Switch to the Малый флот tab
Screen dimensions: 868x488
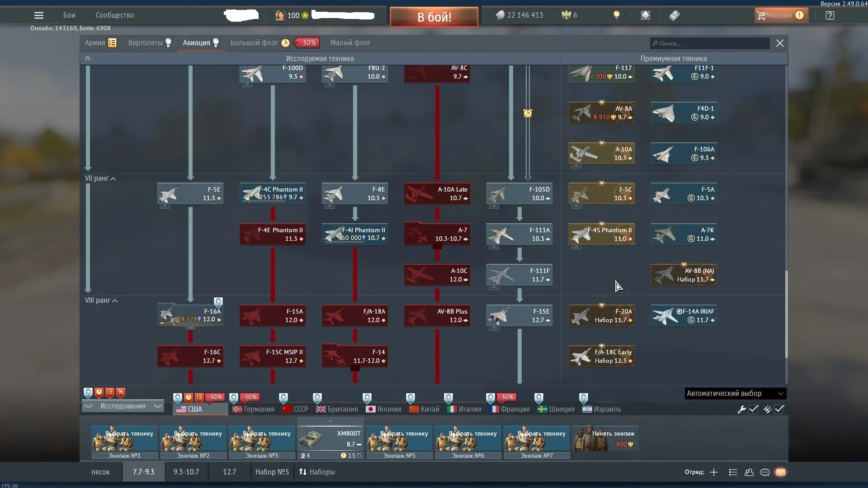click(x=350, y=43)
